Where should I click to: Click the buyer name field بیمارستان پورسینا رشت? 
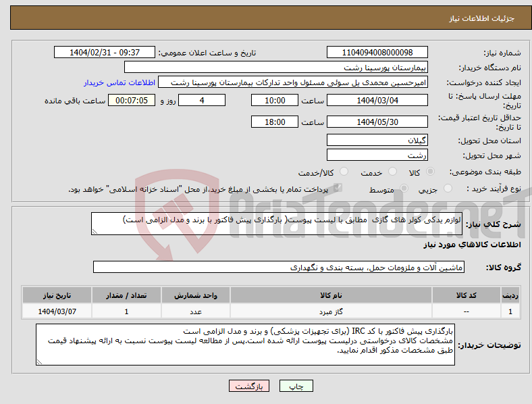[x=276, y=67]
